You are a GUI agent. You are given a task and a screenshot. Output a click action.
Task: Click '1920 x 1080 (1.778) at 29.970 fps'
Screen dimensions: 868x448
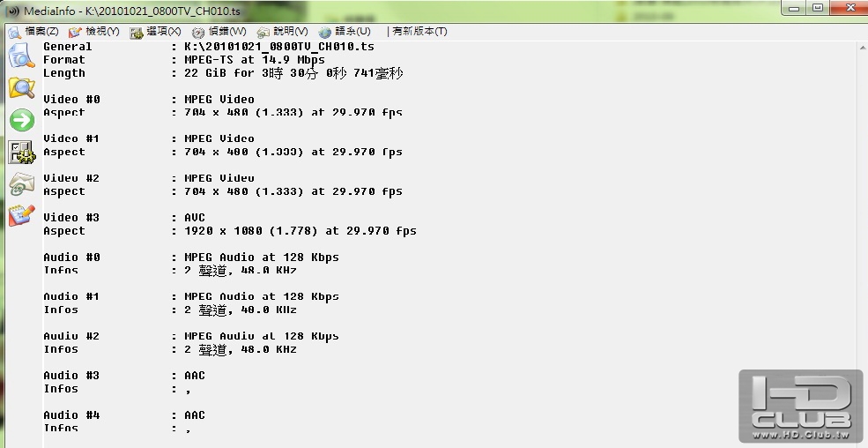300,231
